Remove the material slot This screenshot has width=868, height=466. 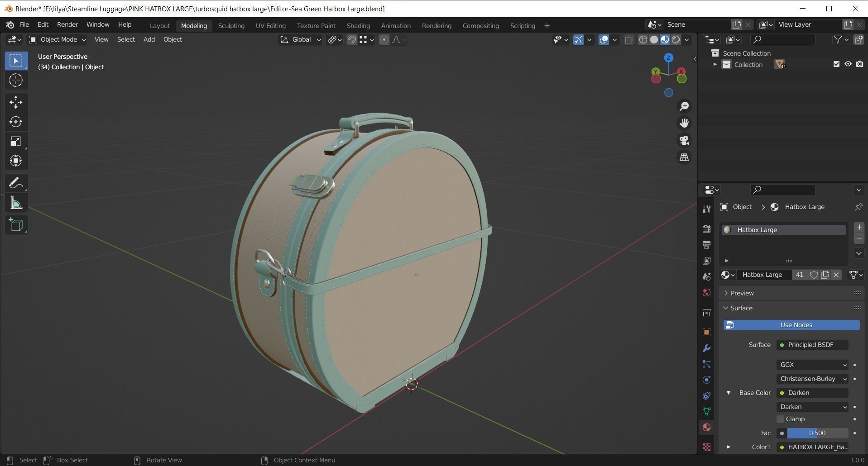coord(859,238)
